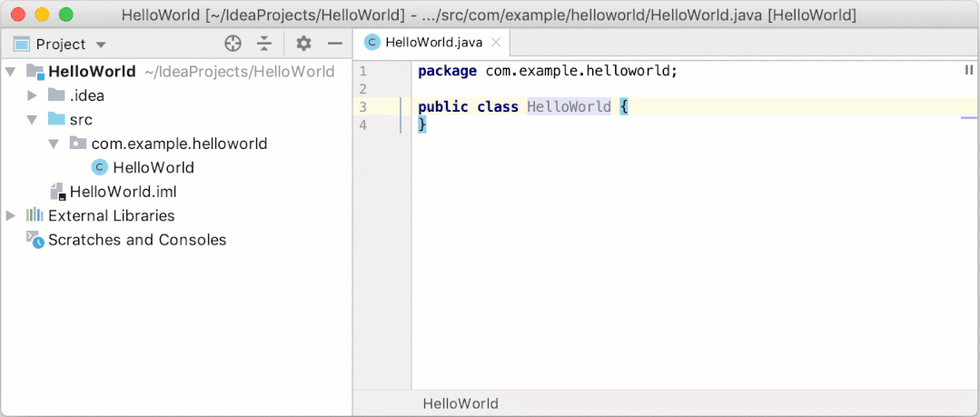
Task: Click the locate/scroll from source icon
Action: pyautogui.click(x=233, y=44)
